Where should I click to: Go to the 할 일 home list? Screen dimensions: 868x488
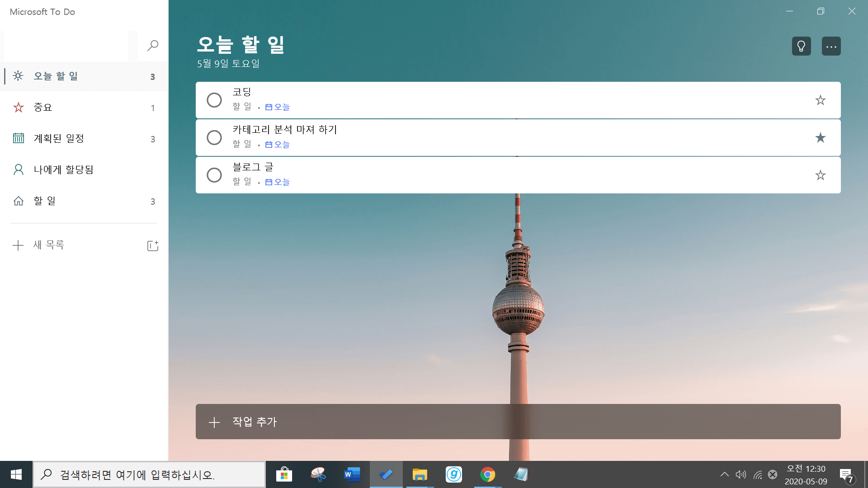(x=44, y=201)
